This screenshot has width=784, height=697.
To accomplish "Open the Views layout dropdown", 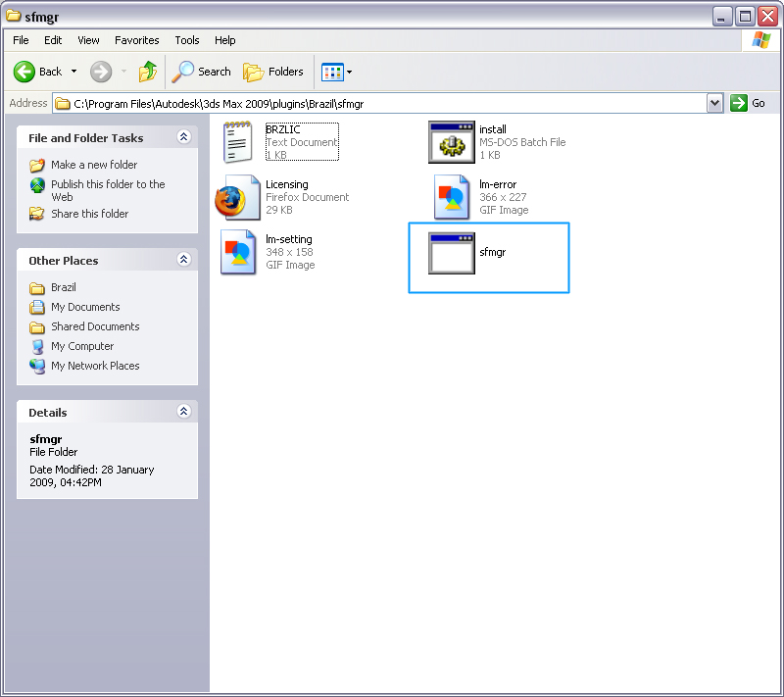I will [x=336, y=72].
